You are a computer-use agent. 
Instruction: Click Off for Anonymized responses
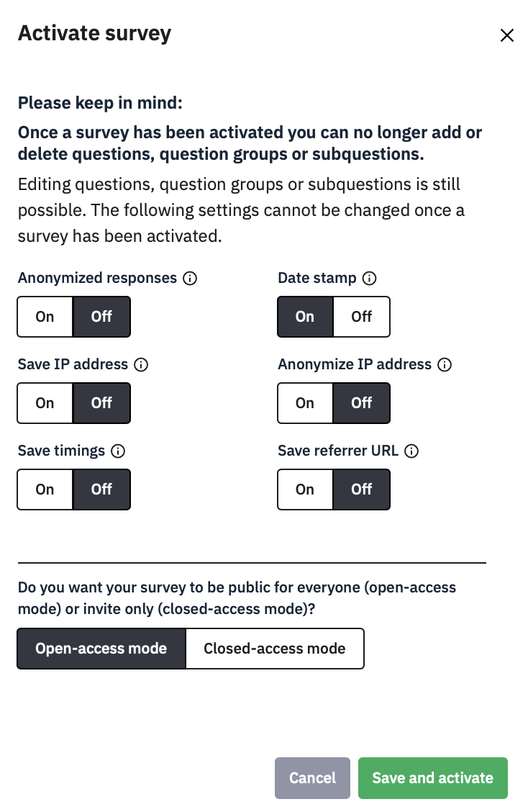[101, 317]
